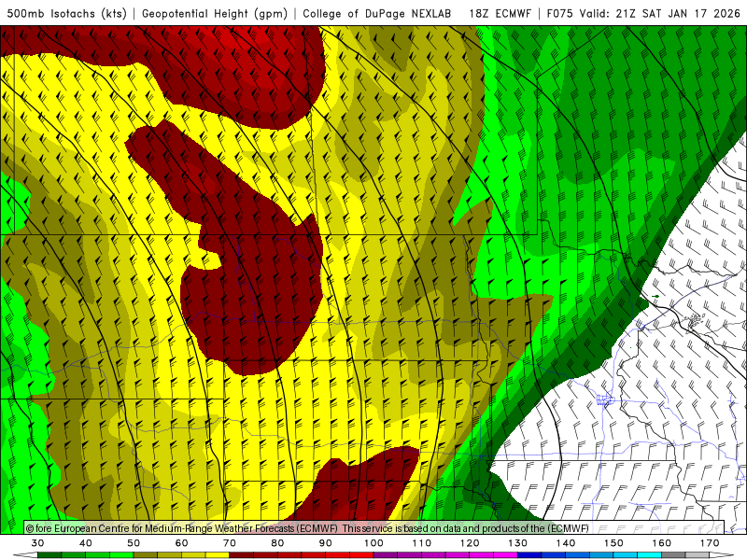Click the dark blue legend swatch right of 130
This screenshot has height=560, width=747.
(x=529, y=555)
